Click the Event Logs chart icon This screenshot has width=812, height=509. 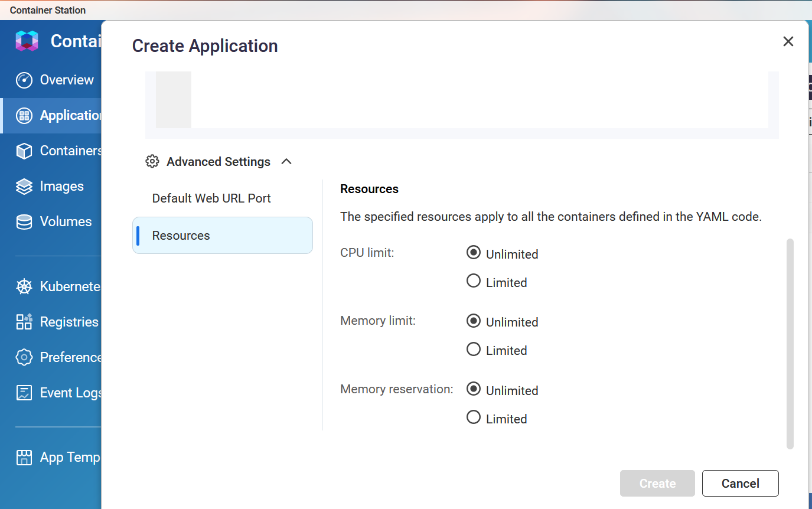click(x=24, y=393)
